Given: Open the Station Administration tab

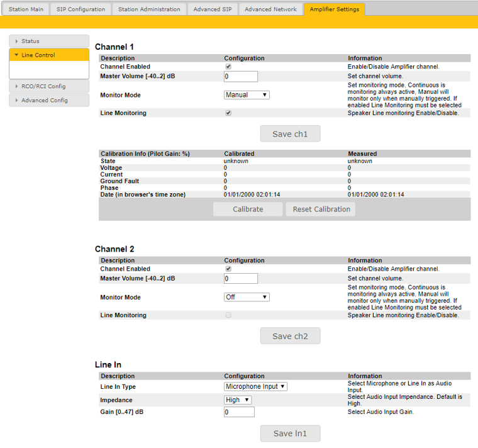Looking at the screenshot, I should point(150,9).
